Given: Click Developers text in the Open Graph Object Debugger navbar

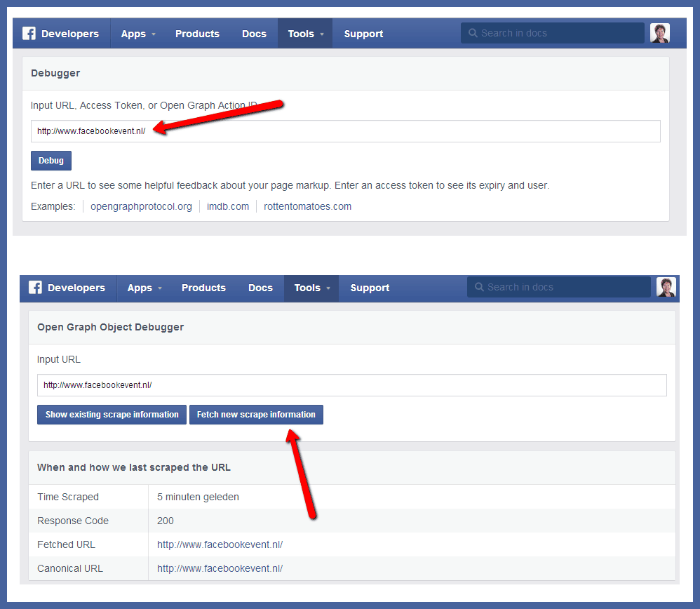Looking at the screenshot, I should tap(76, 288).
